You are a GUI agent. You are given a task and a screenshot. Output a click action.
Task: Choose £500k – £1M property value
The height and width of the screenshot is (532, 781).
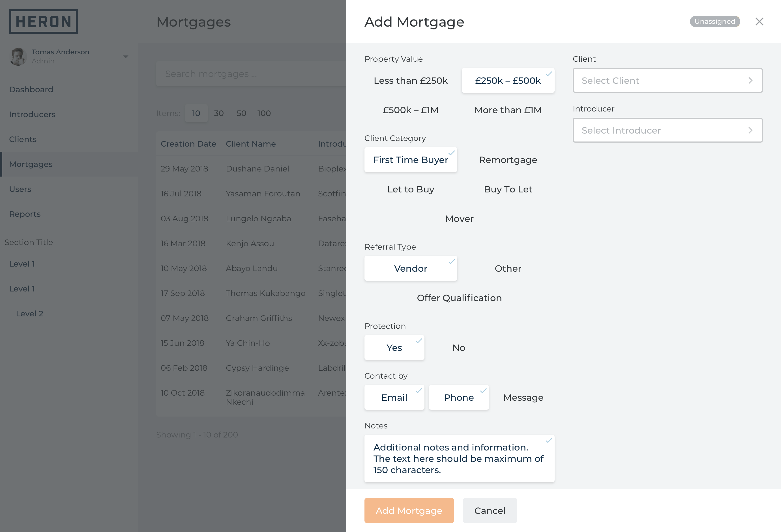(x=411, y=110)
